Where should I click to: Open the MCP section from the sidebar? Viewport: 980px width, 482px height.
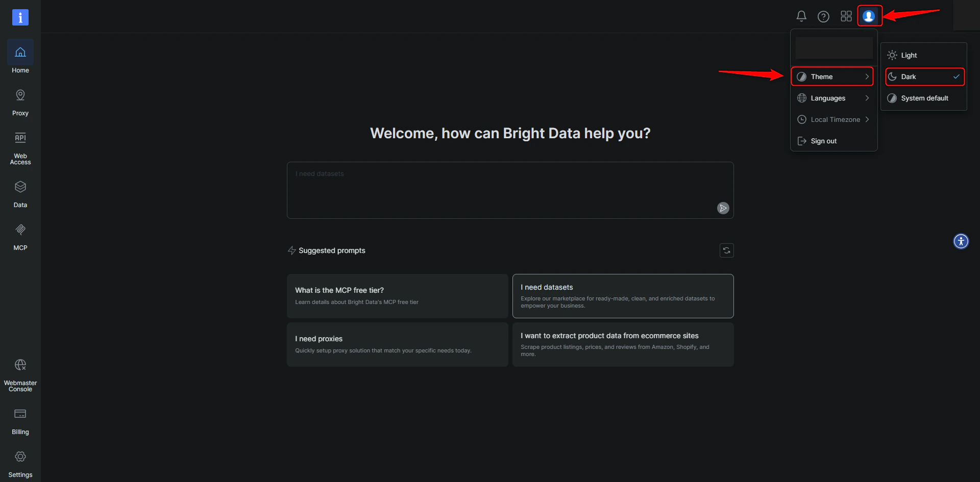pos(20,236)
